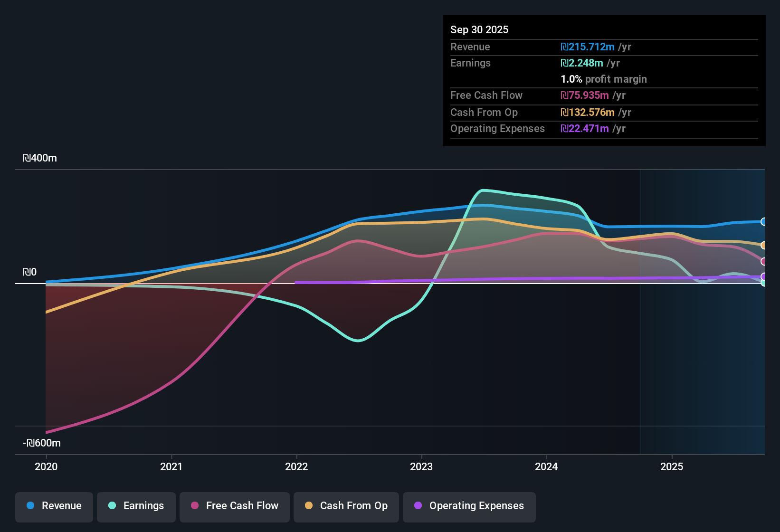Click the purple Operating Expenses legend dot
This screenshot has width=780, height=532.
pyautogui.click(x=419, y=506)
